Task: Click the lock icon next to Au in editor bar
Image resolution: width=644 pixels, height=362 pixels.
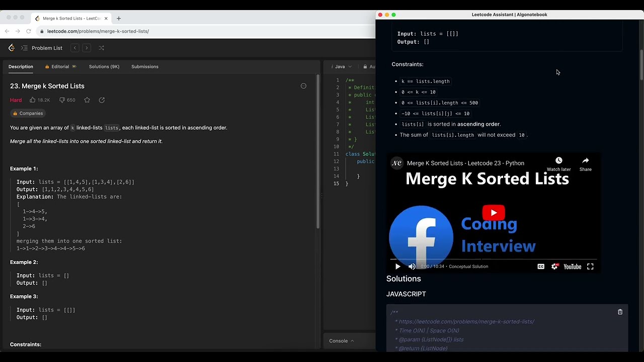Action: click(x=364, y=66)
